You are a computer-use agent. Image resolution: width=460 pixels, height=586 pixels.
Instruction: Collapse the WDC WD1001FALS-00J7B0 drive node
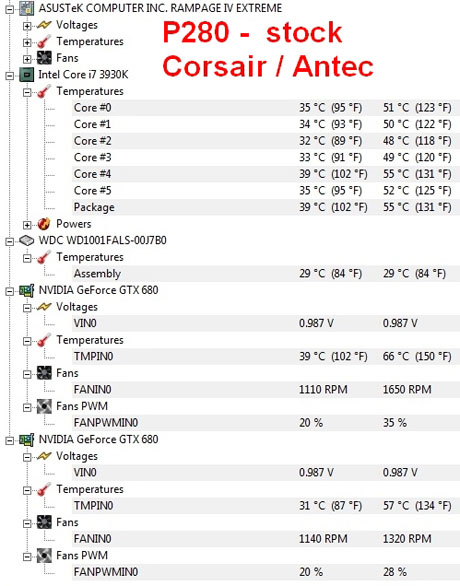point(10,241)
